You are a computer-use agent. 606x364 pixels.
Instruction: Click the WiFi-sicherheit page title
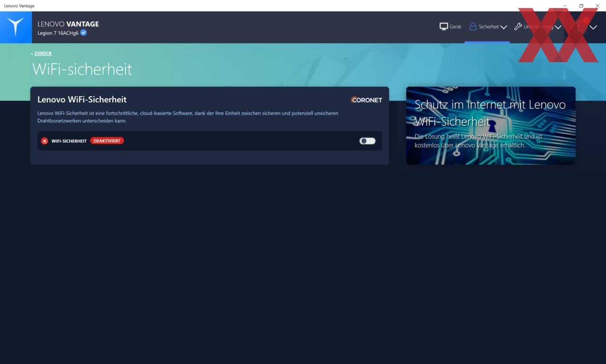tap(82, 69)
